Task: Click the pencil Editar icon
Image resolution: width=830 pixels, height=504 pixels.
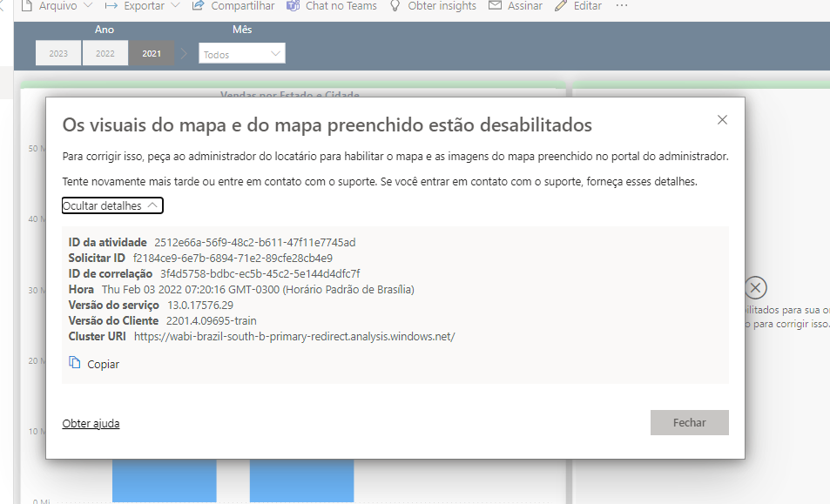Action: (x=561, y=6)
